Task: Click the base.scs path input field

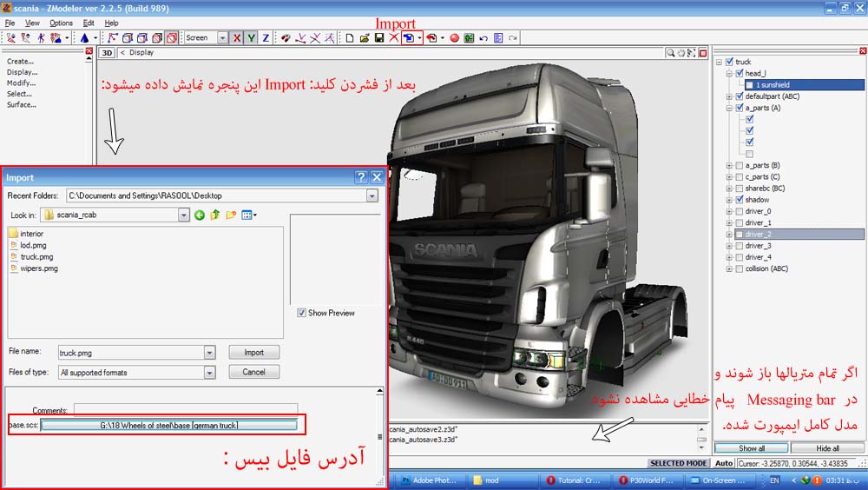Action: click(169, 425)
